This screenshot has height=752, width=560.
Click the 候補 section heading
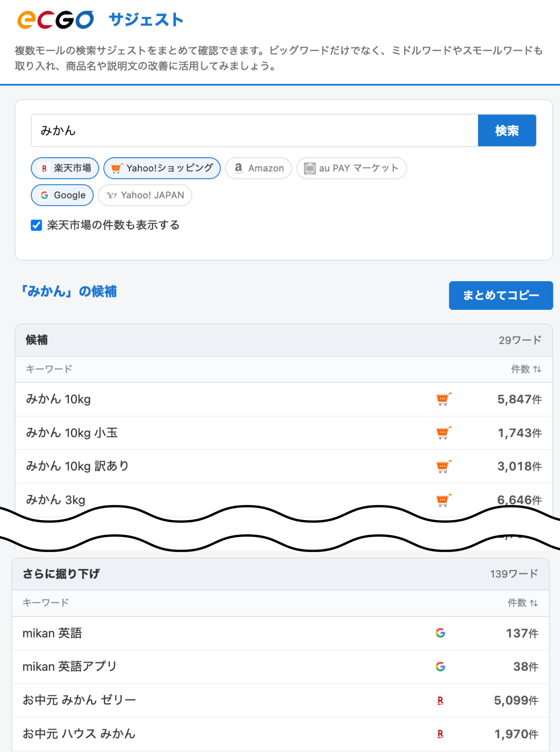pos(37,340)
